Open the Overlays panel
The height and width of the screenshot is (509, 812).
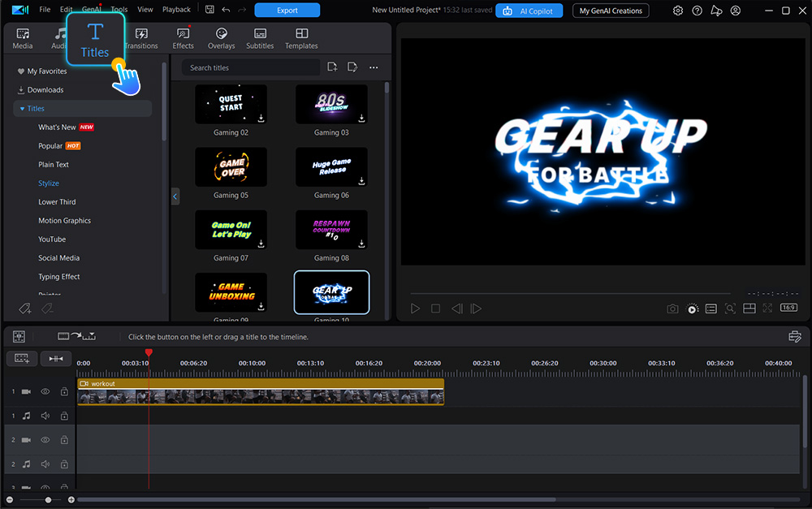click(221, 37)
